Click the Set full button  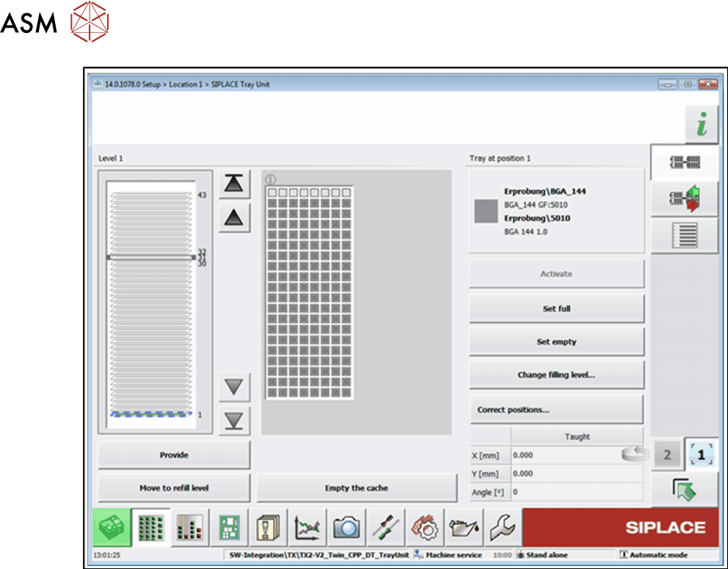[x=556, y=309]
